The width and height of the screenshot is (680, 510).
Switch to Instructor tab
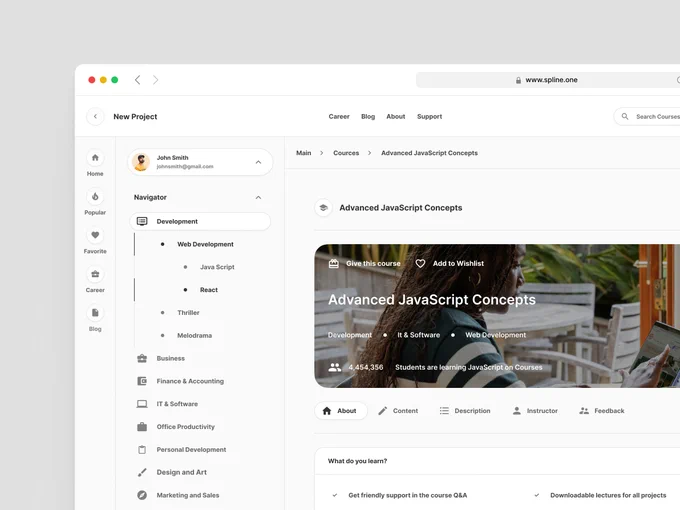click(x=535, y=411)
